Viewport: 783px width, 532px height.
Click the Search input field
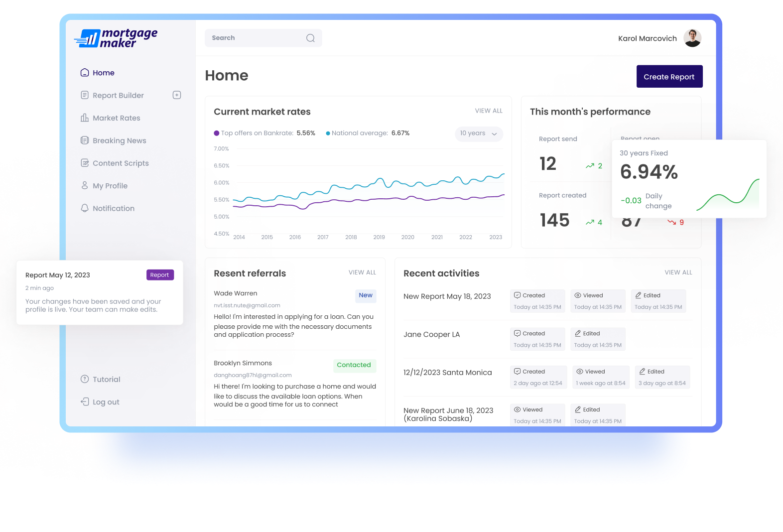coord(254,38)
